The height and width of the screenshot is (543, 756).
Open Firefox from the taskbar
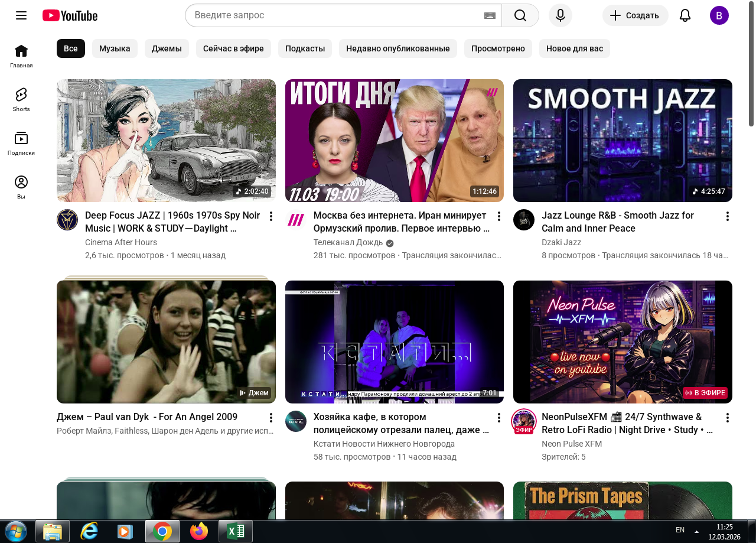199,531
